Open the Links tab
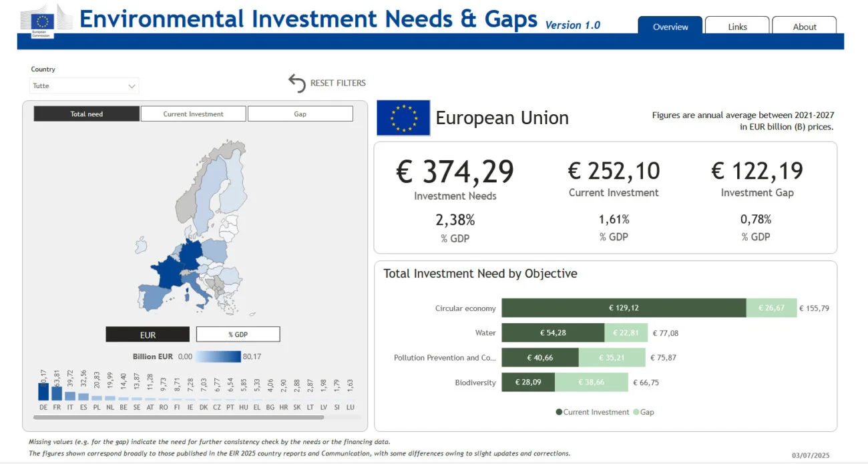The height and width of the screenshot is (464, 868). (737, 27)
